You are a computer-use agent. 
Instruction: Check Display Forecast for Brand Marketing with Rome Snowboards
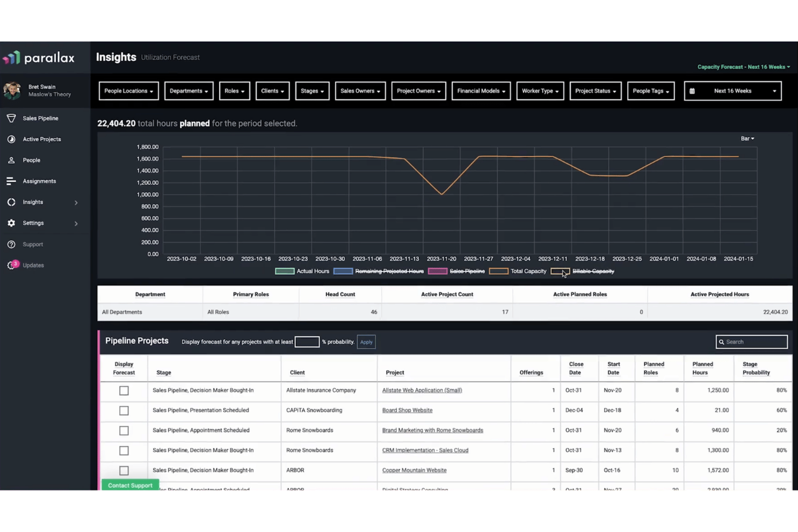tap(124, 431)
